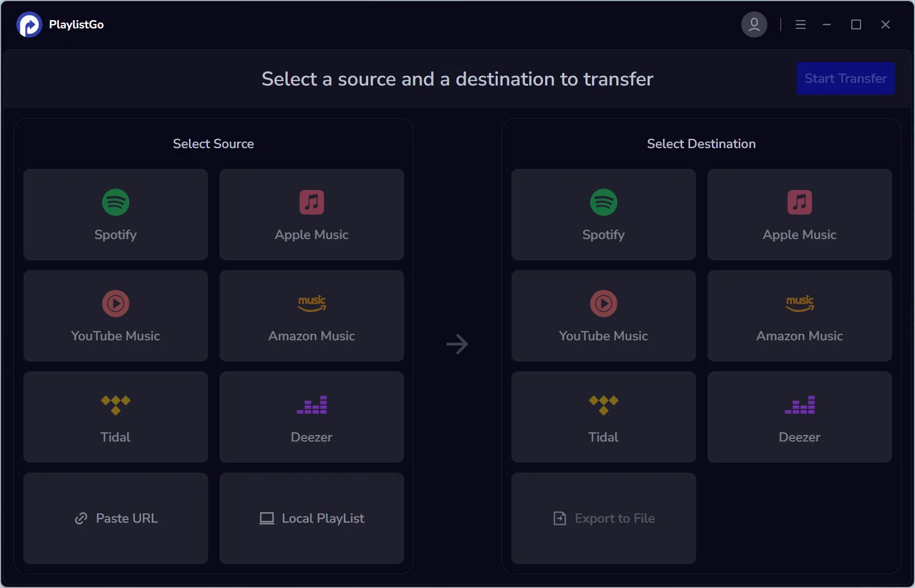915x588 pixels.
Task: Choose Export to File as destination
Action: (x=603, y=518)
